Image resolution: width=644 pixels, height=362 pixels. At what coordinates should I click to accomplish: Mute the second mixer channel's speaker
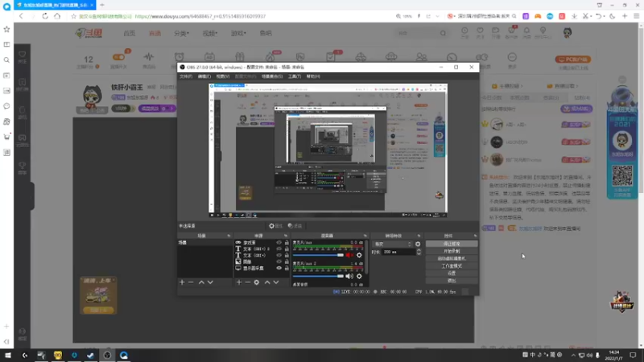coord(349,276)
